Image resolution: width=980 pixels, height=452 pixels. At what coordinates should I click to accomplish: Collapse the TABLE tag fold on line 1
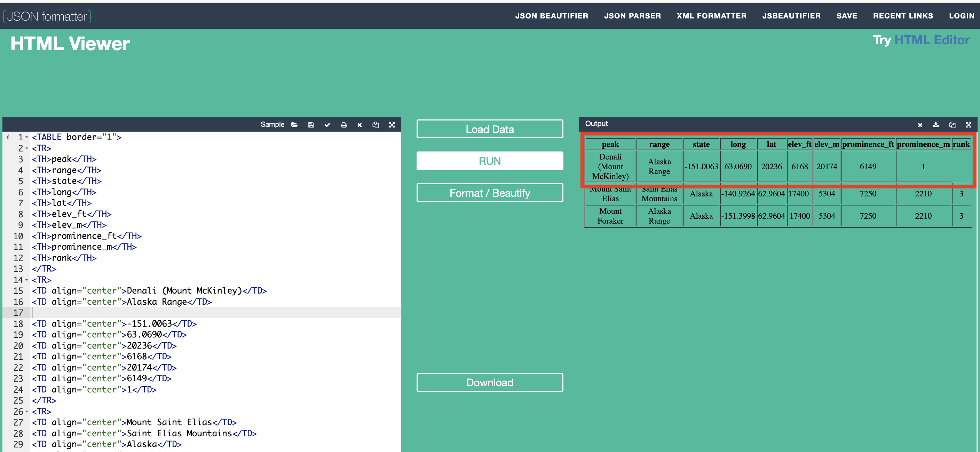(x=27, y=137)
